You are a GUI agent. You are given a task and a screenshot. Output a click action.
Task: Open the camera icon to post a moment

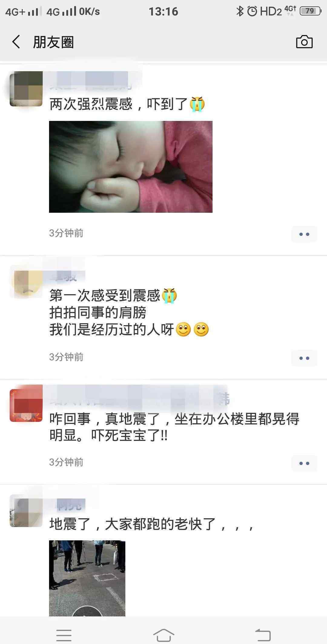304,42
